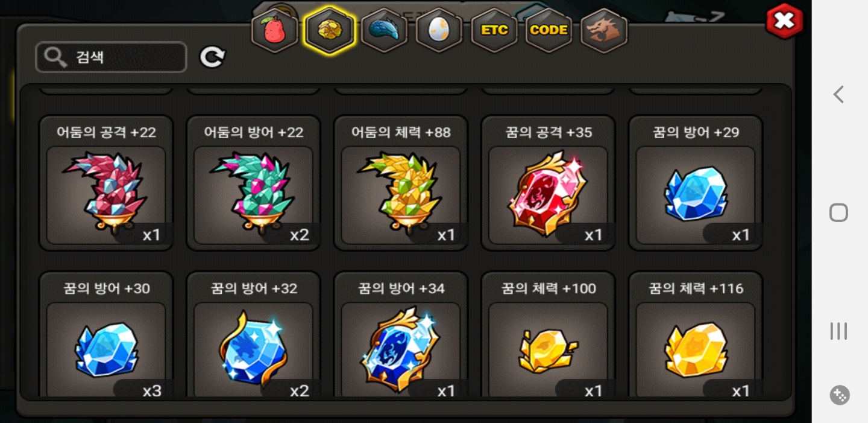
Task: Focus the 검색 search field
Action: (x=111, y=57)
